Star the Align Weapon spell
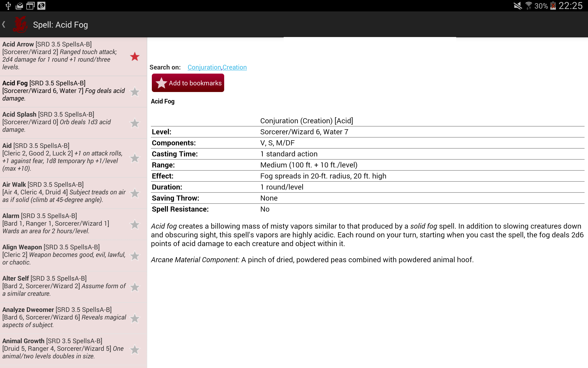The image size is (588, 368). [x=135, y=256]
